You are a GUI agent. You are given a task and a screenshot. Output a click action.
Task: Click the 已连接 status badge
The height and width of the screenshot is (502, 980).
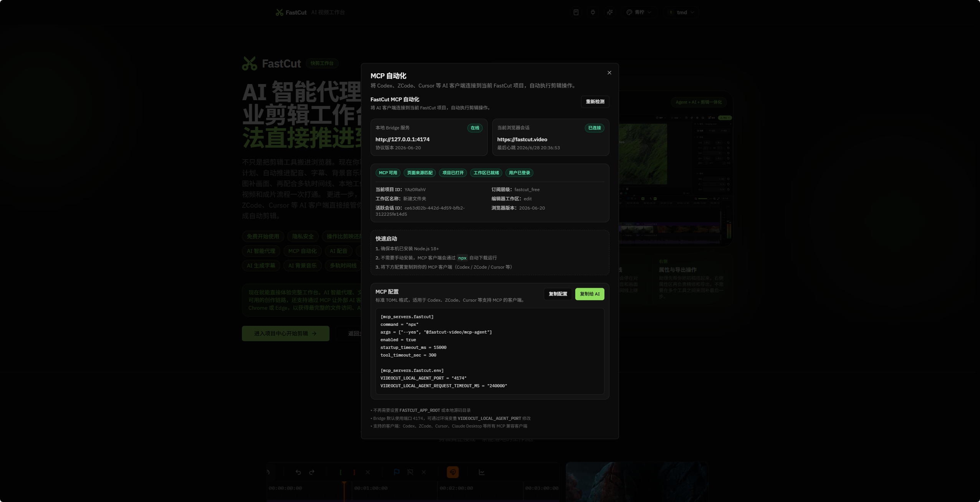594,128
